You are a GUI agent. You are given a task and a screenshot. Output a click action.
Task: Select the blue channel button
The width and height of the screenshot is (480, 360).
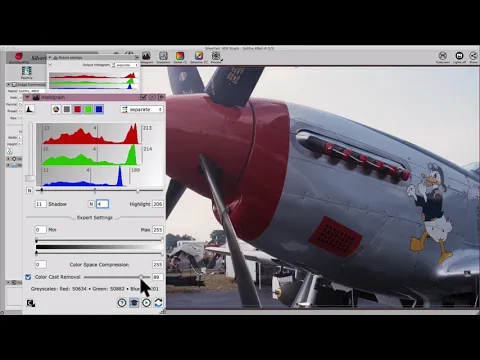pyautogui.click(x=99, y=109)
